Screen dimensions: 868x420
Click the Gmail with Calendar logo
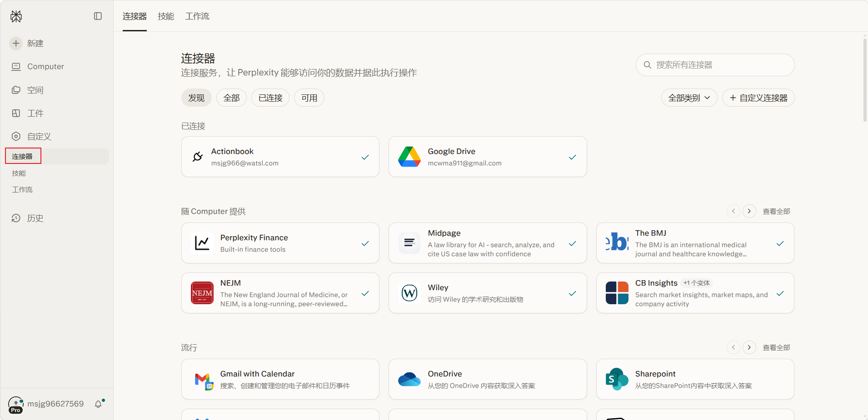pyautogui.click(x=204, y=381)
